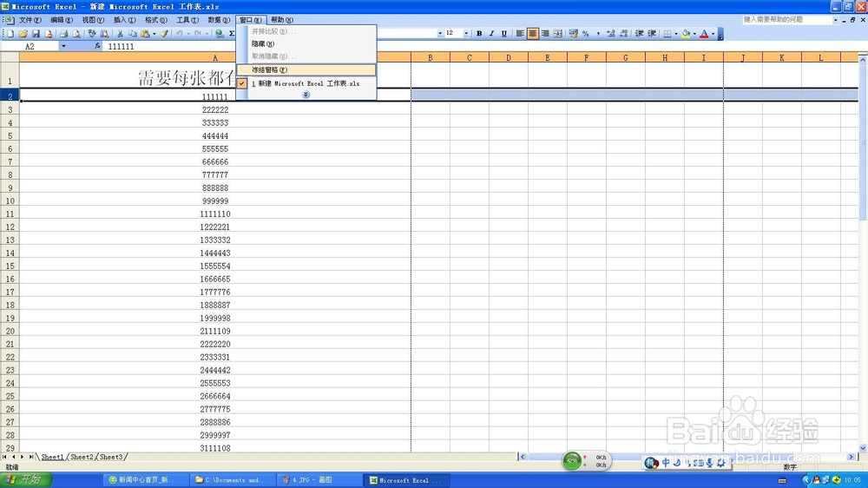
Task: Select the Sheet1 tab
Action: pos(52,457)
